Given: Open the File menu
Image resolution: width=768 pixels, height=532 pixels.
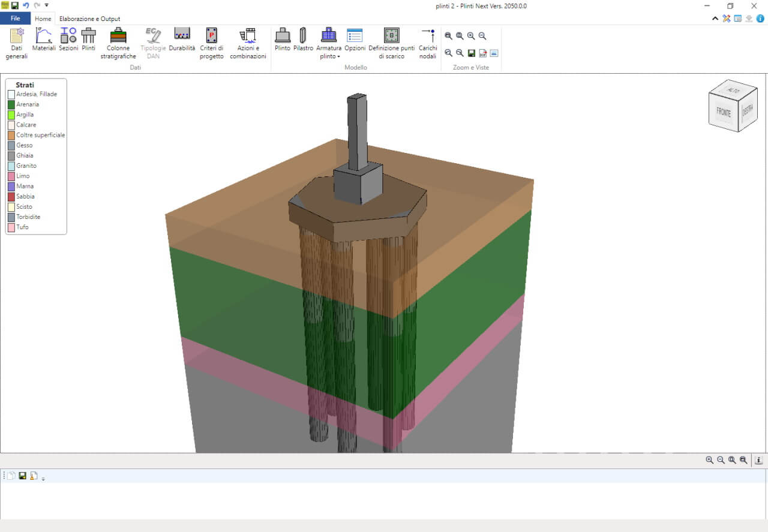Looking at the screenshot, I should coord(15,19).
